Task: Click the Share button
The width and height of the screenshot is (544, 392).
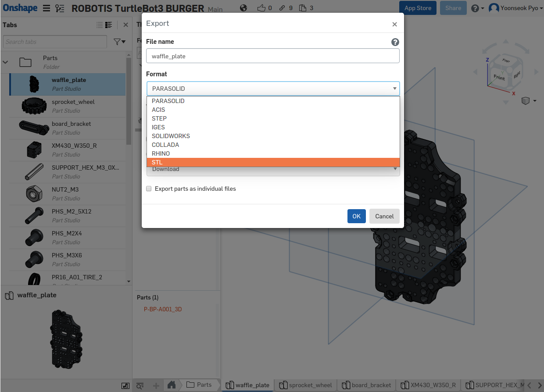Action: pyautogui.click(x=453, y=8)
